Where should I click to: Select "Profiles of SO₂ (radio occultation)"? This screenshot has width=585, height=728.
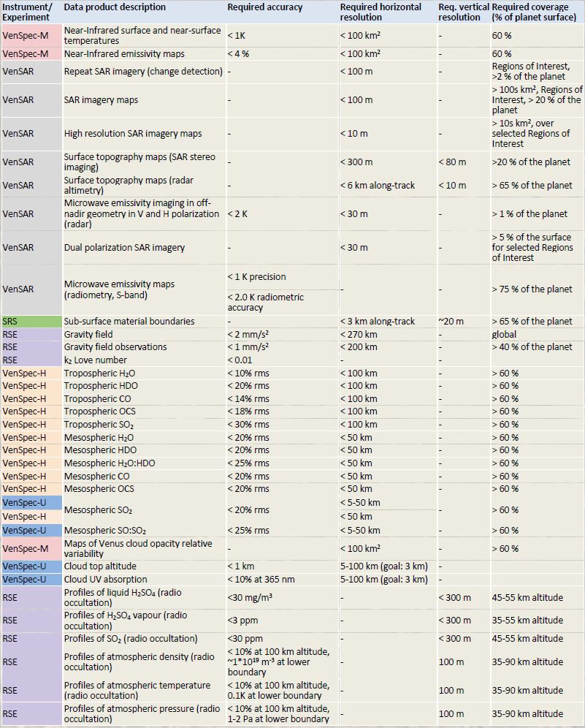click(131, 639)
